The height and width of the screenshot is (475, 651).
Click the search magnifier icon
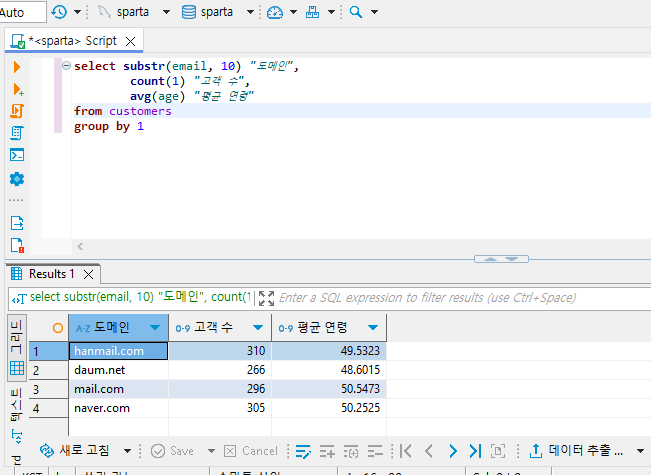(x=356, y=12)
